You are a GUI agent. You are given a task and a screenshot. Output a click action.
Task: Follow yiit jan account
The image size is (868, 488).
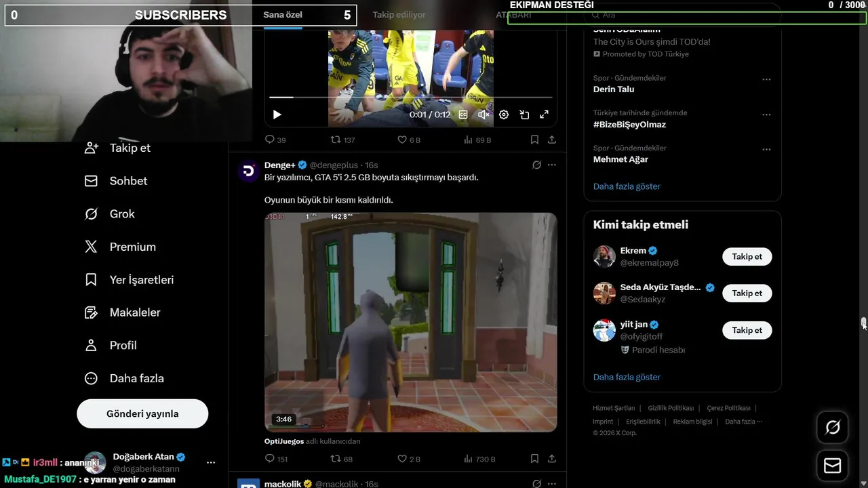point(747,330)
